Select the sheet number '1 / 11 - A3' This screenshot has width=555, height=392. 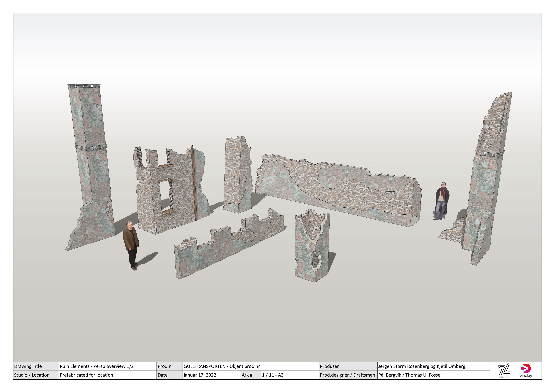tap(273, 375)
